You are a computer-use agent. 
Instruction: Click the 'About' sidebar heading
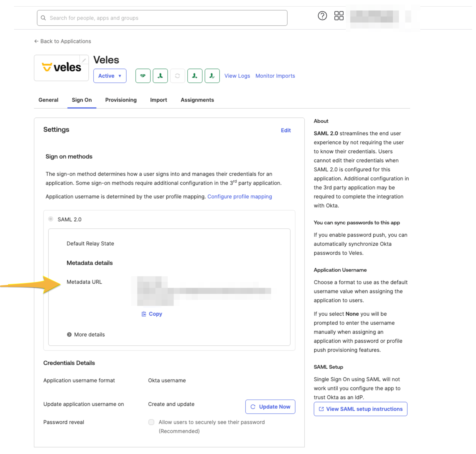pyautogui.click(x=321, y=121)
